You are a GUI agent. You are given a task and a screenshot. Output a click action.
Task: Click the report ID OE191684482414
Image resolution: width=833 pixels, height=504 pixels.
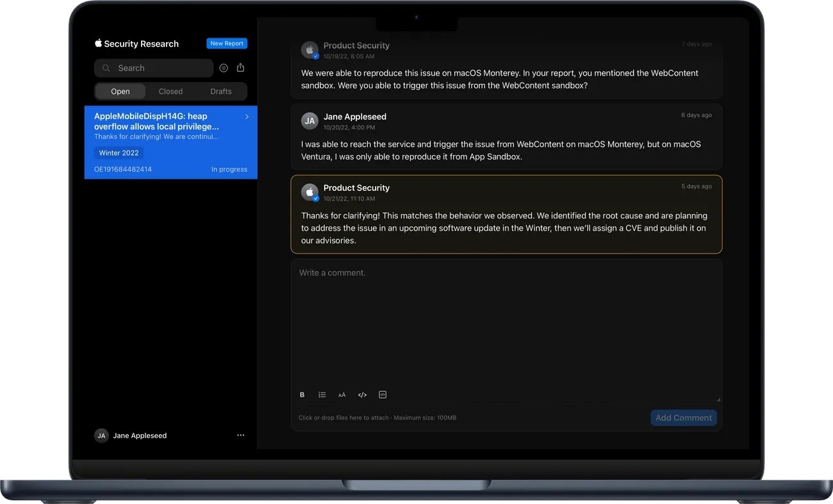[123, 170]
